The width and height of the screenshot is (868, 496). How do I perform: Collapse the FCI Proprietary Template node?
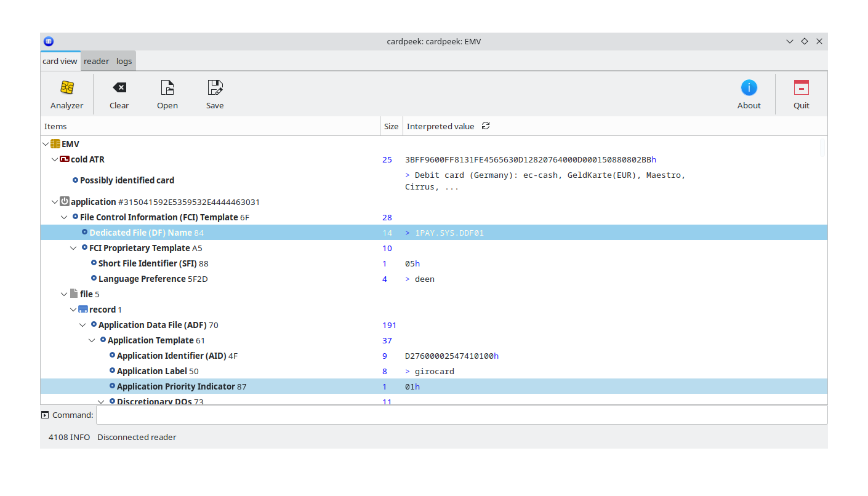[x=73, y=248]
